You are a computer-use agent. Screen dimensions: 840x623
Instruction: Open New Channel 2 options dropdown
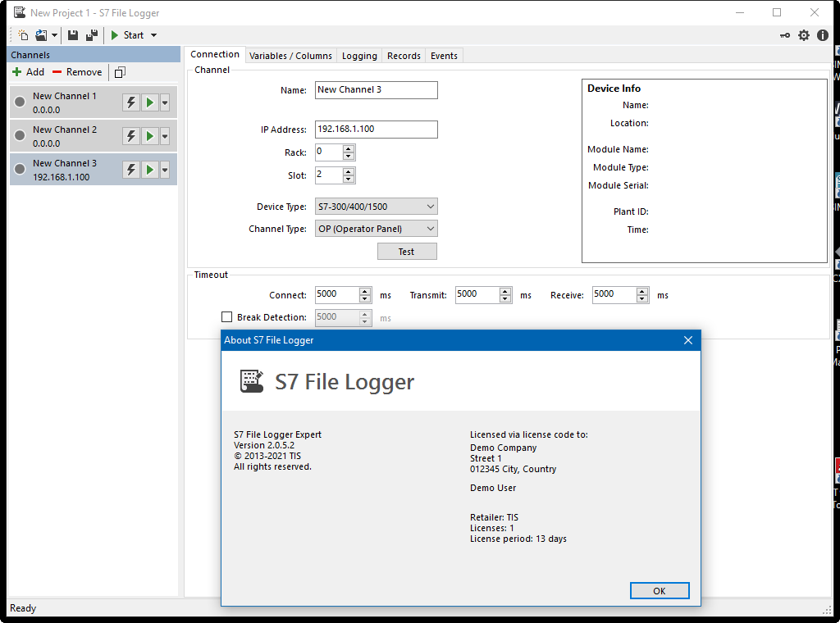click(x=165, y=136)
